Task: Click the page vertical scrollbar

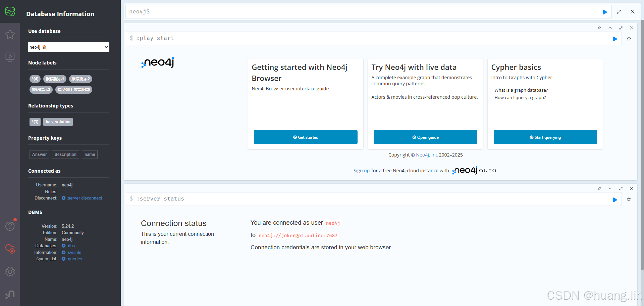Action: (x=642, y=144)
